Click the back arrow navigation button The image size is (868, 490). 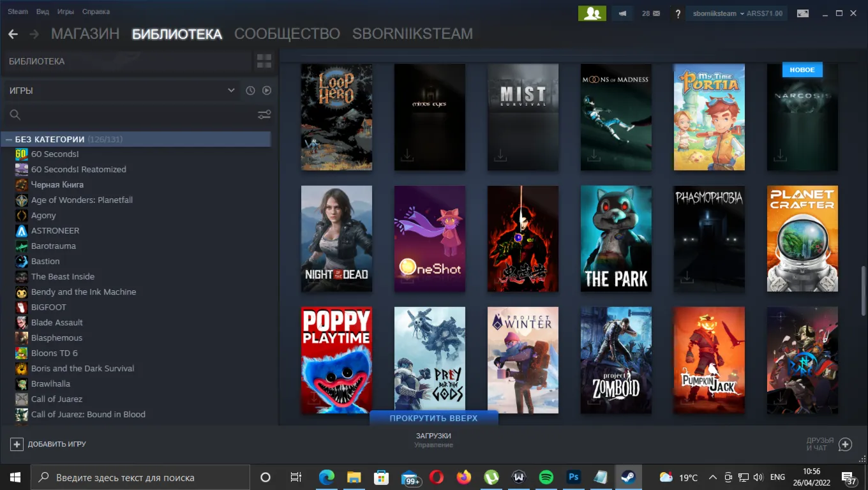(13, 34)
